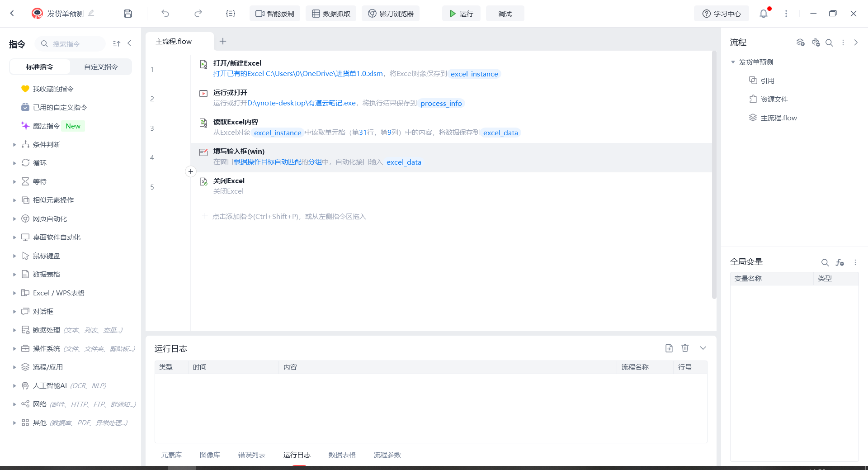
Task: Expand the 条件判断 category
Action: click(14, 145)
